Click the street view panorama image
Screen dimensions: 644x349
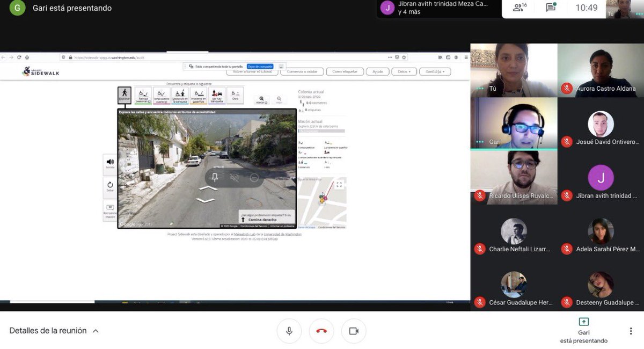(207, 169)
